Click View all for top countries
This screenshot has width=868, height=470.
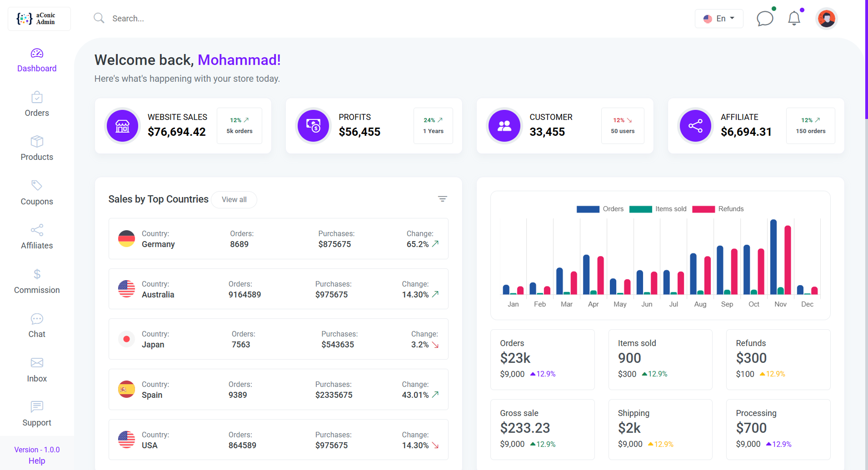(234, 200)
